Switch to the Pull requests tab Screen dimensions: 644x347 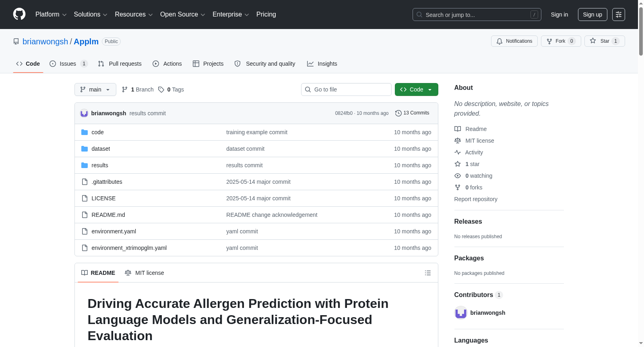coord(120,64)
